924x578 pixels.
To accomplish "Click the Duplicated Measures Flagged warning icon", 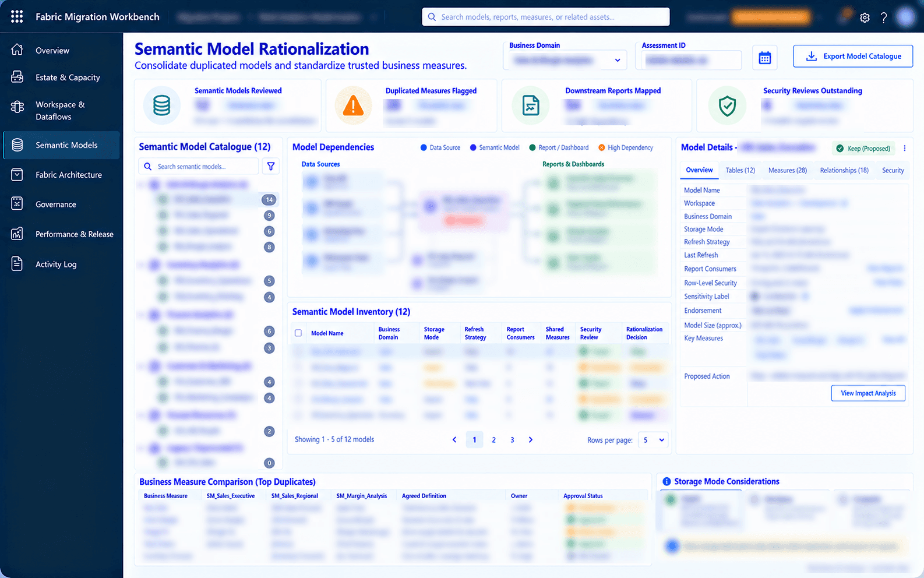I will (353, 105).
